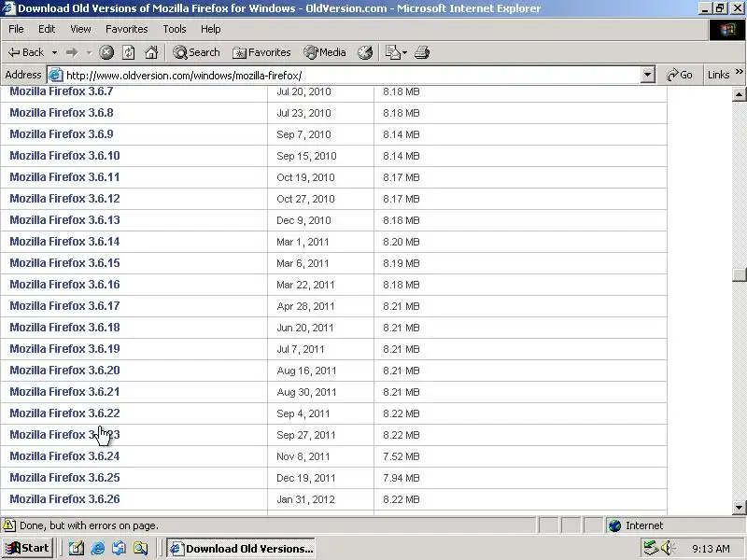Open Mozilla Firefox 3.6.16 link
The image size is (747, 560).
click(64, 285)
